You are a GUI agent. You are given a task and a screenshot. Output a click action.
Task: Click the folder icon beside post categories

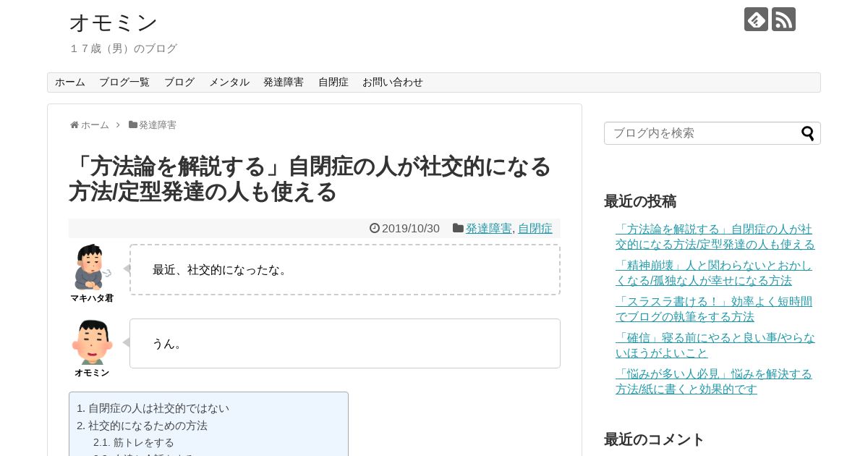tap(458, 228)
